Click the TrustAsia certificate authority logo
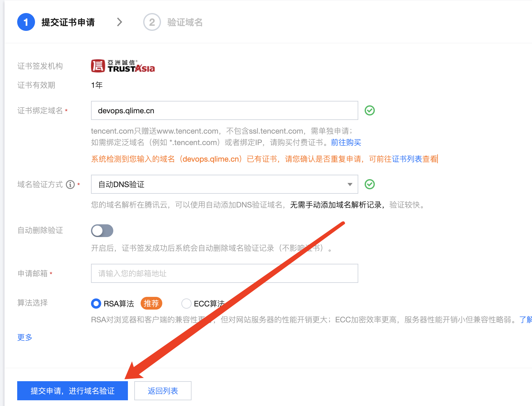 click(123, 66)
